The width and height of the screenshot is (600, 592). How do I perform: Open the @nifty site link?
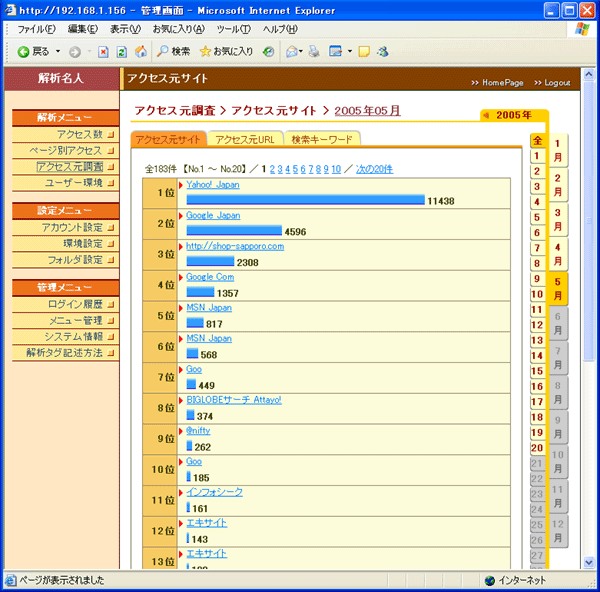click(198, 431)
